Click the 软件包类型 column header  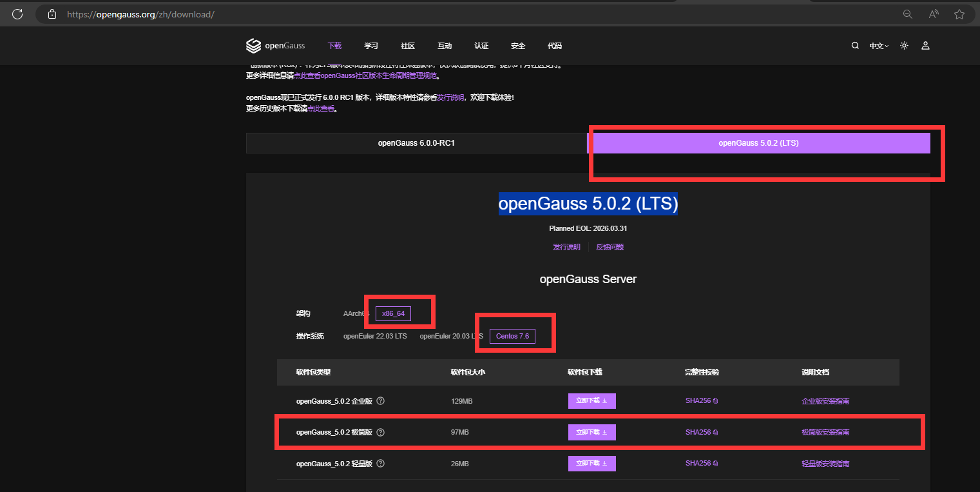[313, 373]
